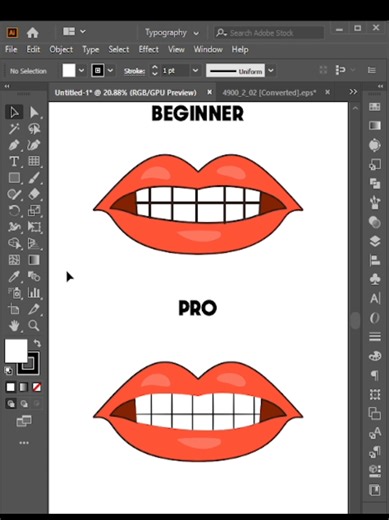Click the Change Screen Mode button

point(24,421)
